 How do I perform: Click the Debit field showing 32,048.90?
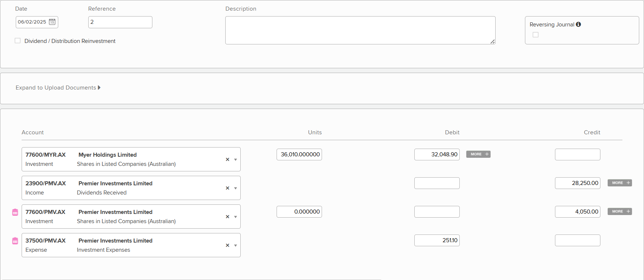(437, 154)
